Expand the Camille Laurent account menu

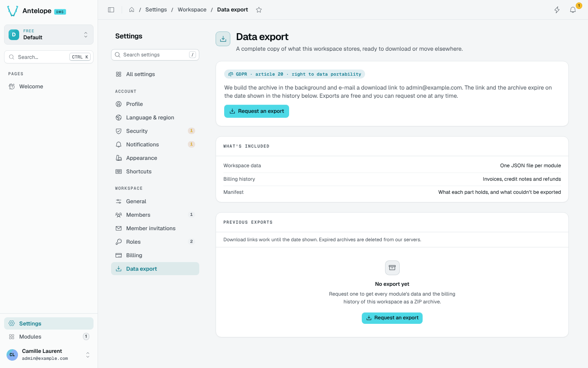(49, 355)
